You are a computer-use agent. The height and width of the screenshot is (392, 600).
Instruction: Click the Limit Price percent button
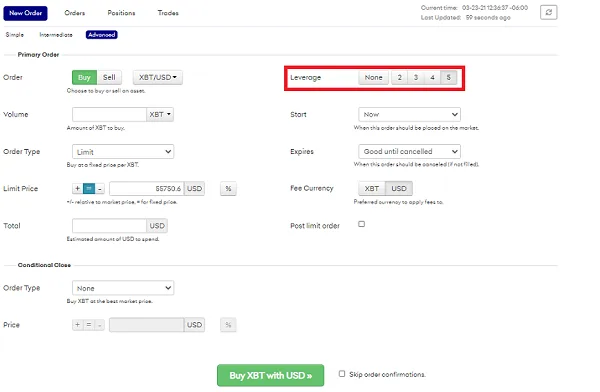coord(228,188)
